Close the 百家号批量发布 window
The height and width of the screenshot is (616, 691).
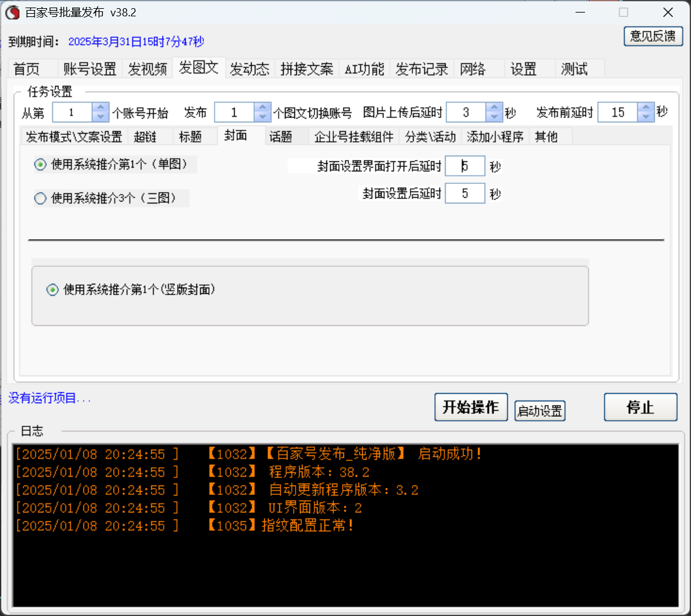(x=668, y=13)
